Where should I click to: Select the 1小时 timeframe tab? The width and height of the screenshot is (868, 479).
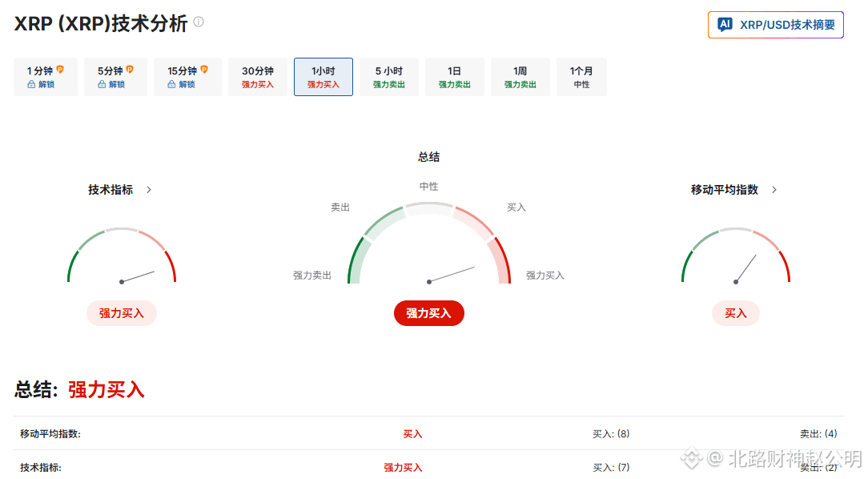coord(323,77)
